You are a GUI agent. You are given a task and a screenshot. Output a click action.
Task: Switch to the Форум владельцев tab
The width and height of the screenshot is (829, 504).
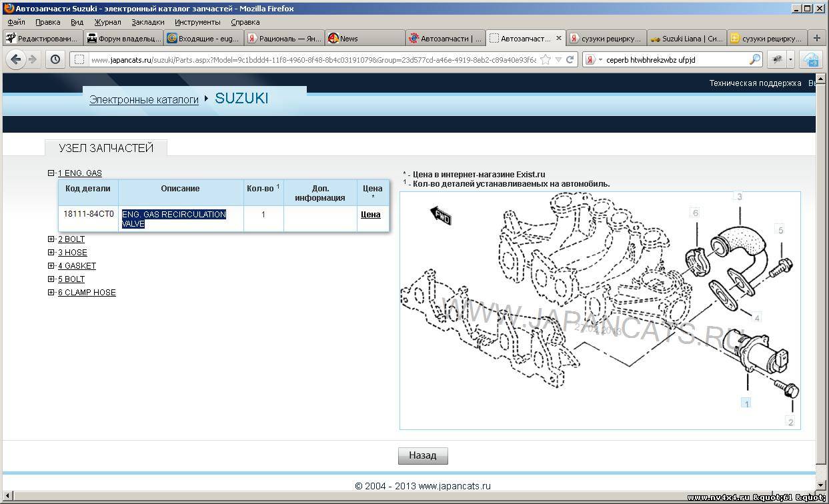pyautogui.click(x=124, y=38)
